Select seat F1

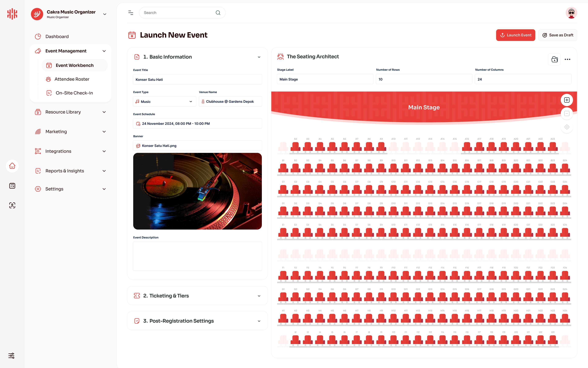[283, 275]
